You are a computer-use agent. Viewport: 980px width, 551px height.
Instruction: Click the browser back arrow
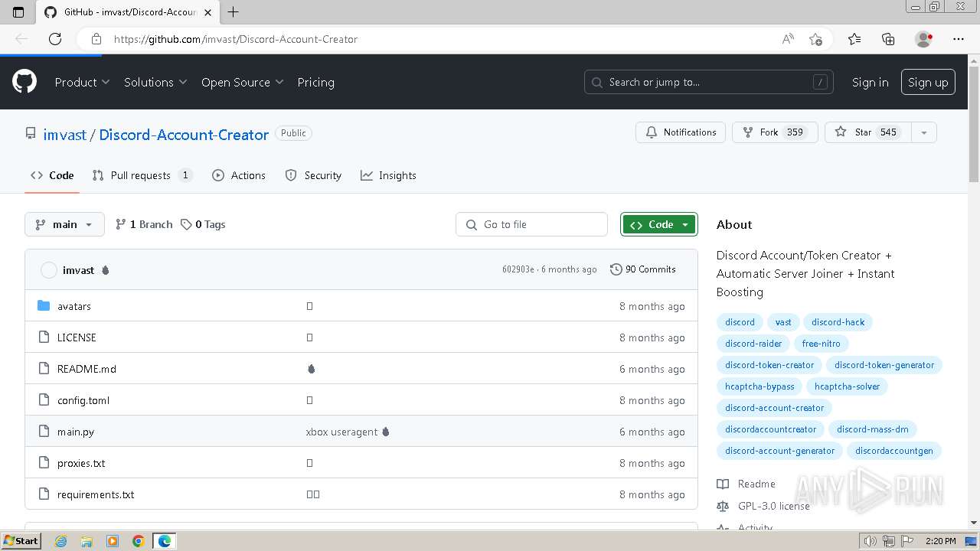point(21,39)
